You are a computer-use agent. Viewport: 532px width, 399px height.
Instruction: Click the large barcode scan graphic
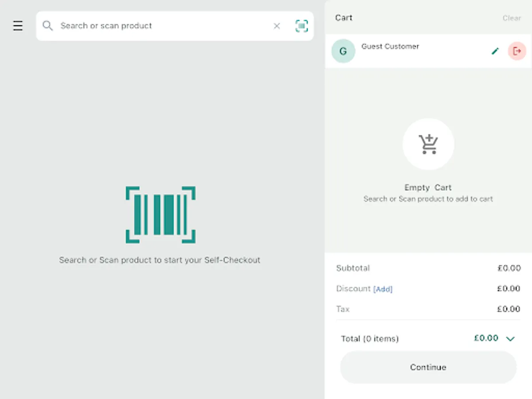coord(160,215)
